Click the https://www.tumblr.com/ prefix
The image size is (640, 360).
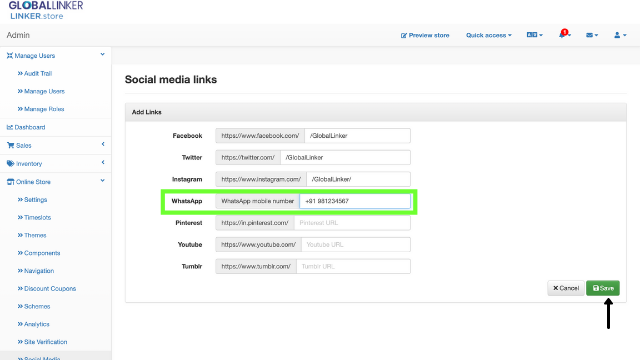click(x=256, y=266)
